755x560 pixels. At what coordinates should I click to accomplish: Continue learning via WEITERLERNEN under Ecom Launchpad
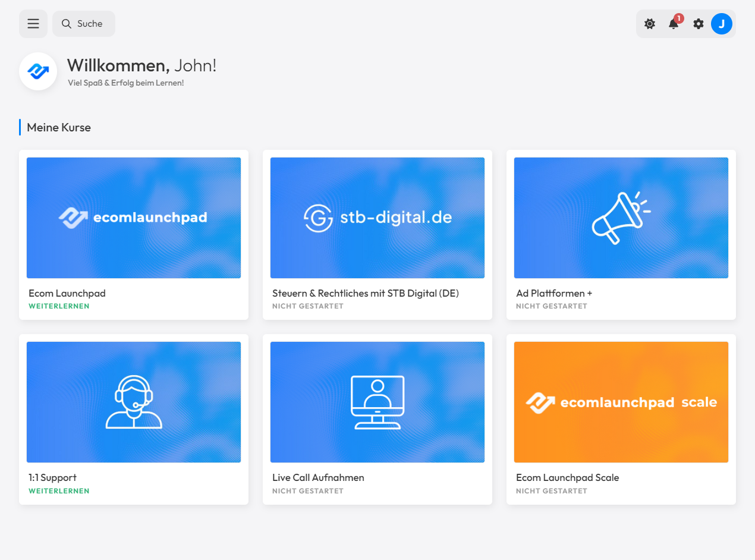[59, 306]
